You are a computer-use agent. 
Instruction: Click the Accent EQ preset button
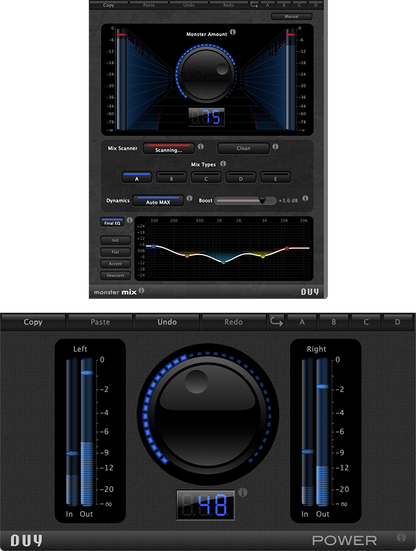coord(115,264)
